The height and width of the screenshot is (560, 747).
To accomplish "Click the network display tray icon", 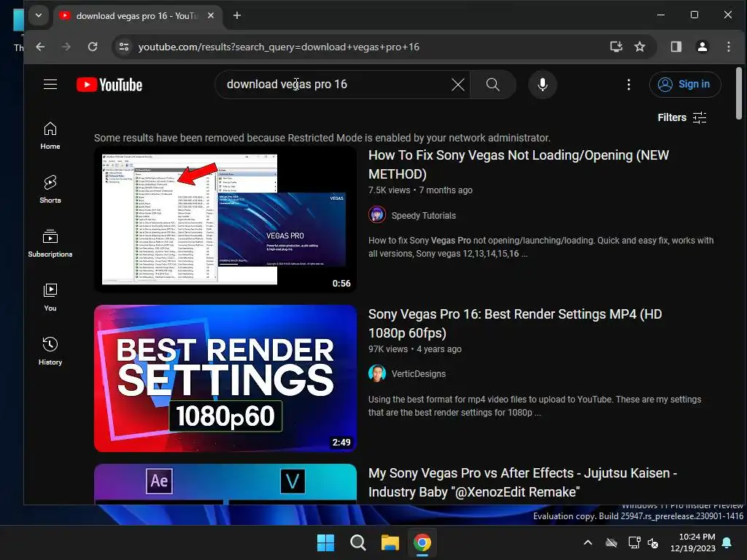I will click(x=634, y=542).
